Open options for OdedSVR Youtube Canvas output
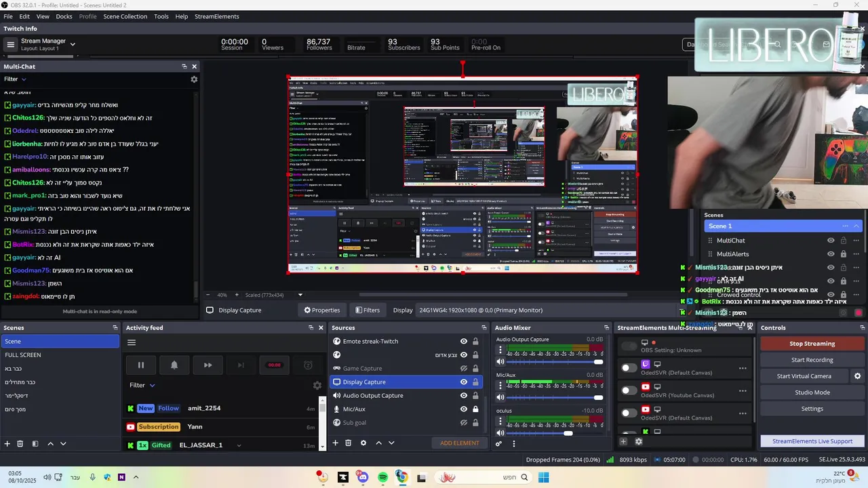The height and width of the screenshot is (488, 868). (743, 391)
